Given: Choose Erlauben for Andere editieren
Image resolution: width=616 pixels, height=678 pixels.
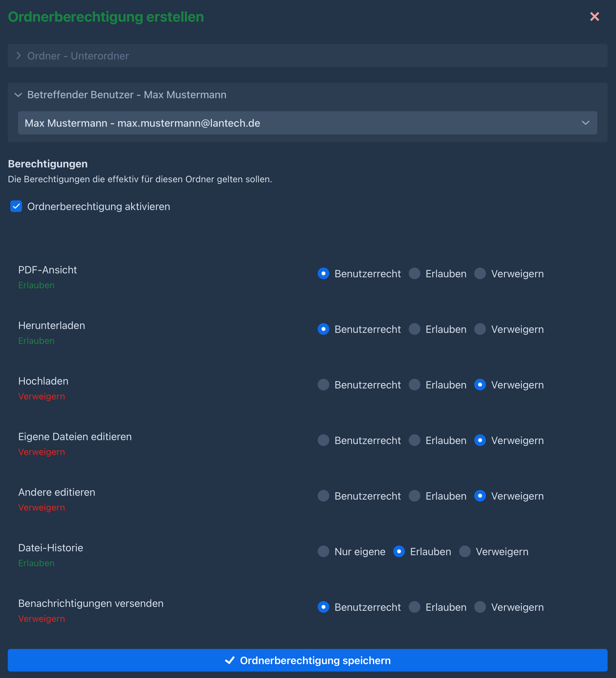Looking at the screenshot, I should 414,496.
